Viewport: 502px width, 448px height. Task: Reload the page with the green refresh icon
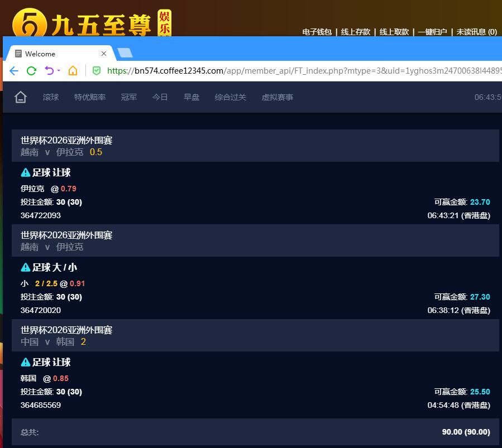pos(31,71)
